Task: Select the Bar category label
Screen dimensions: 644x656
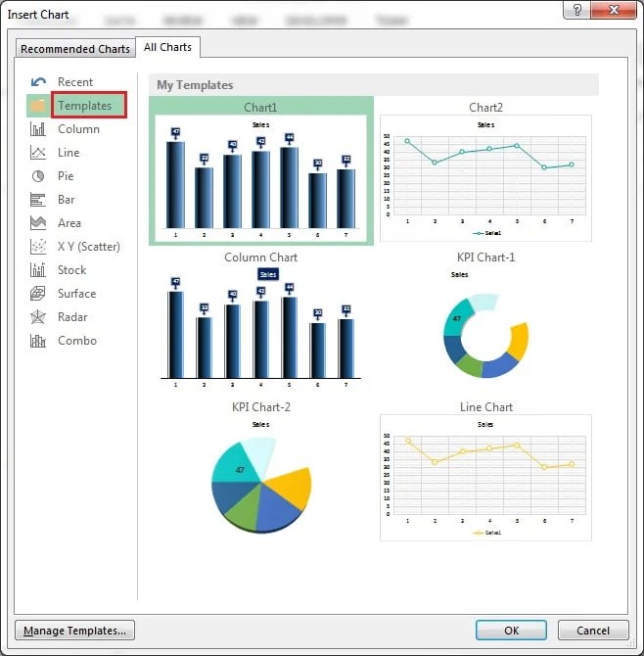Action: tap(67, 200)
